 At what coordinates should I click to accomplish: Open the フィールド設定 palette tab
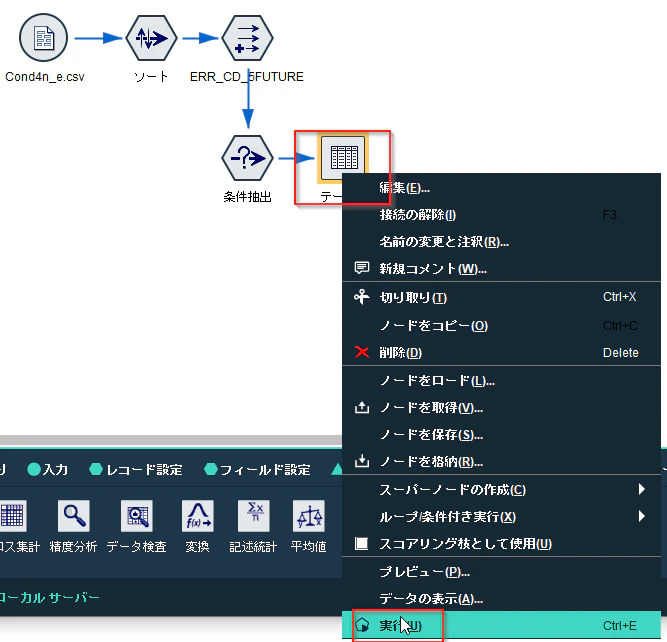257,470
